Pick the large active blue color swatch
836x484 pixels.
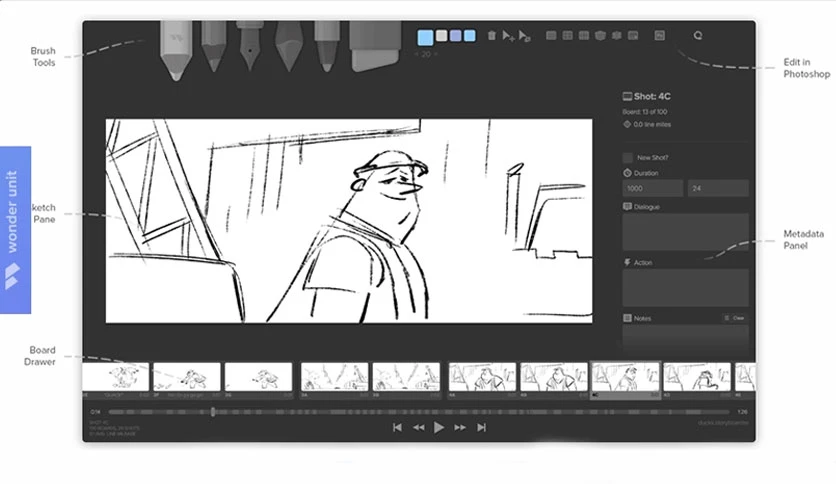425,37
